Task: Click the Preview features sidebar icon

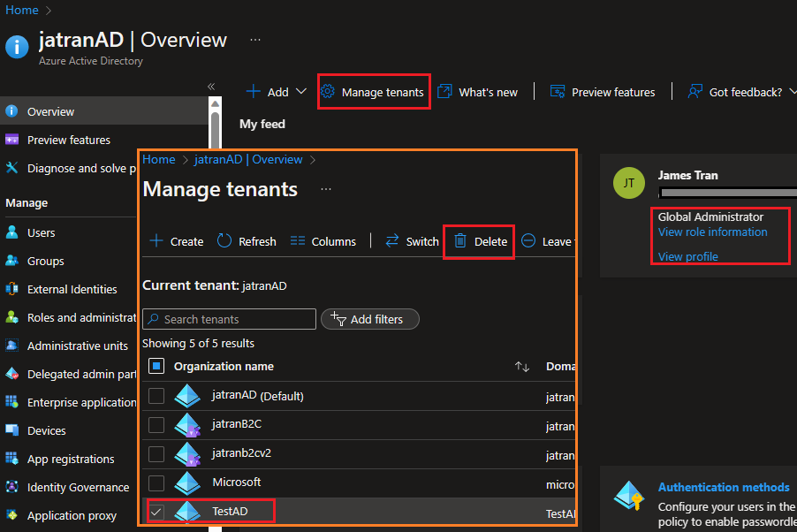Action: pyautogui.click(x=11, y=140)
